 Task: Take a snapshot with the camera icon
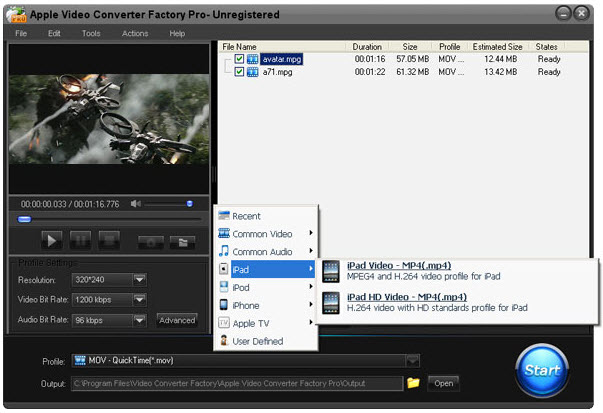pos(151,243)
